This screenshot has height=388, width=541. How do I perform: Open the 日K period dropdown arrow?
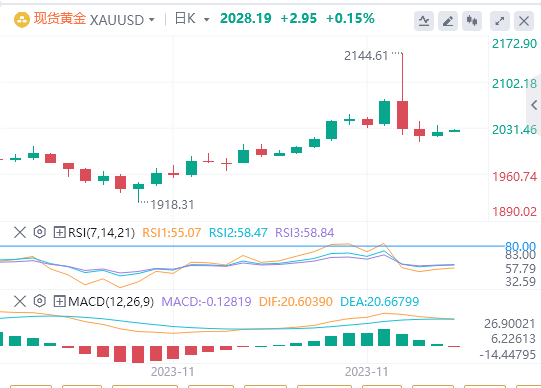[207, 20]
